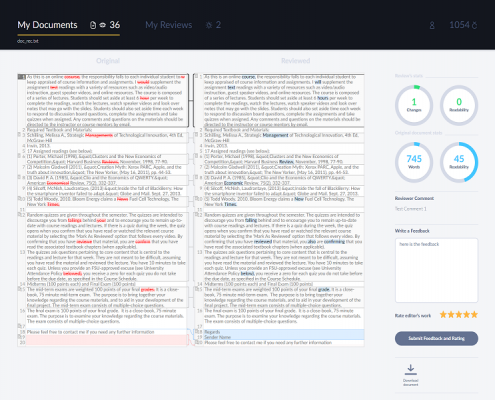Open the user profile icon in header
495x400 pixels.
[432, 26]
